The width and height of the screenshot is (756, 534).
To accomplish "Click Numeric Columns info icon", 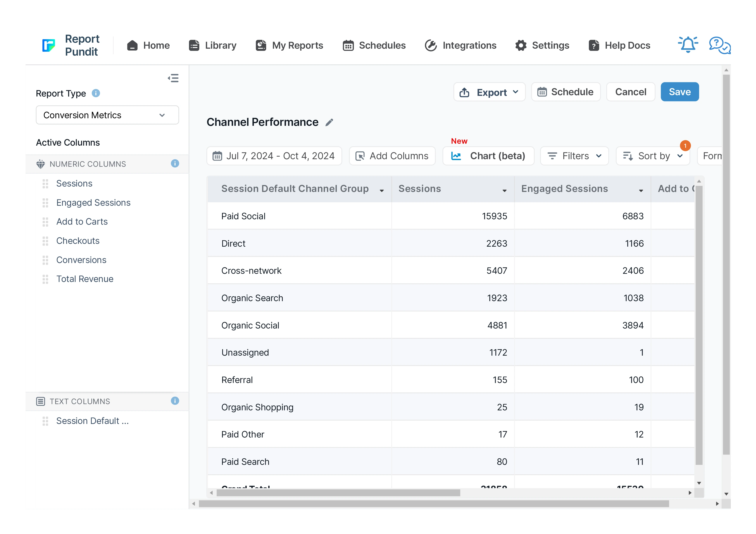I will pyautogui.click(x=175, y=163).
